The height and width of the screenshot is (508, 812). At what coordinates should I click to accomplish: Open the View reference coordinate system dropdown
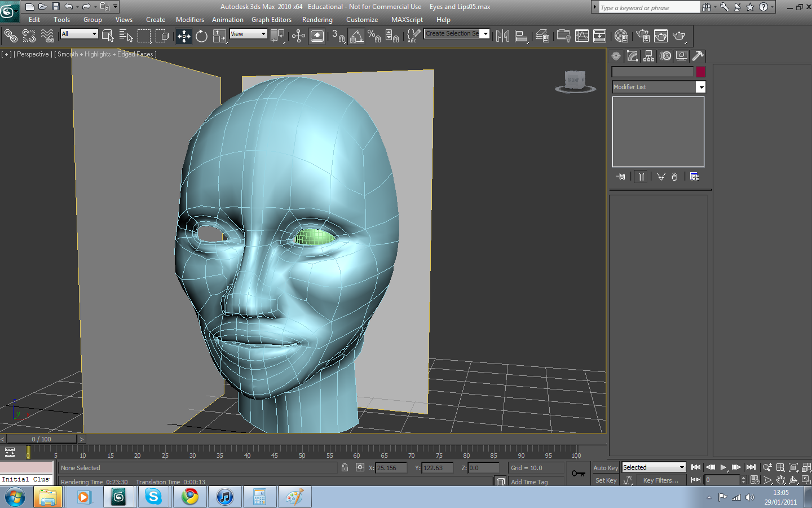point(248,33)
